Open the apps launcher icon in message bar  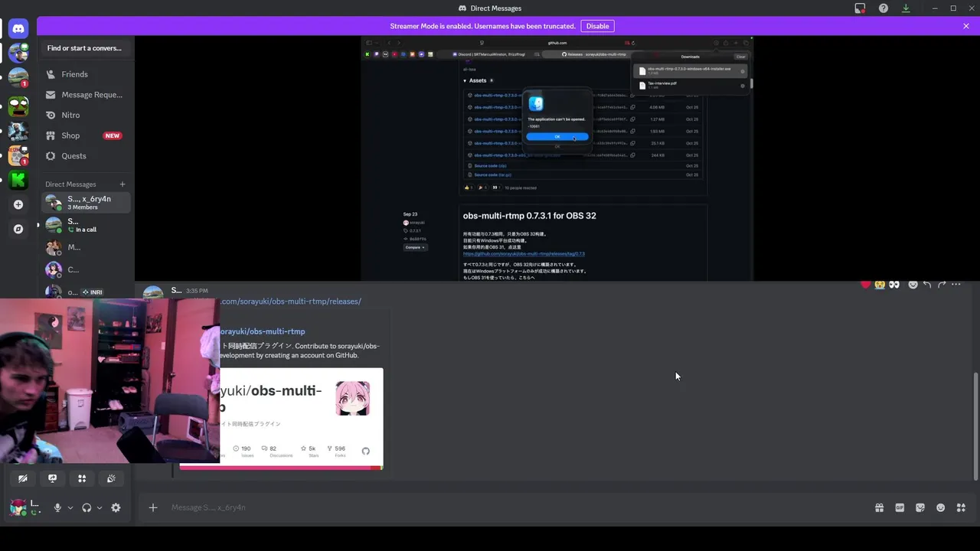click(961, 507)
